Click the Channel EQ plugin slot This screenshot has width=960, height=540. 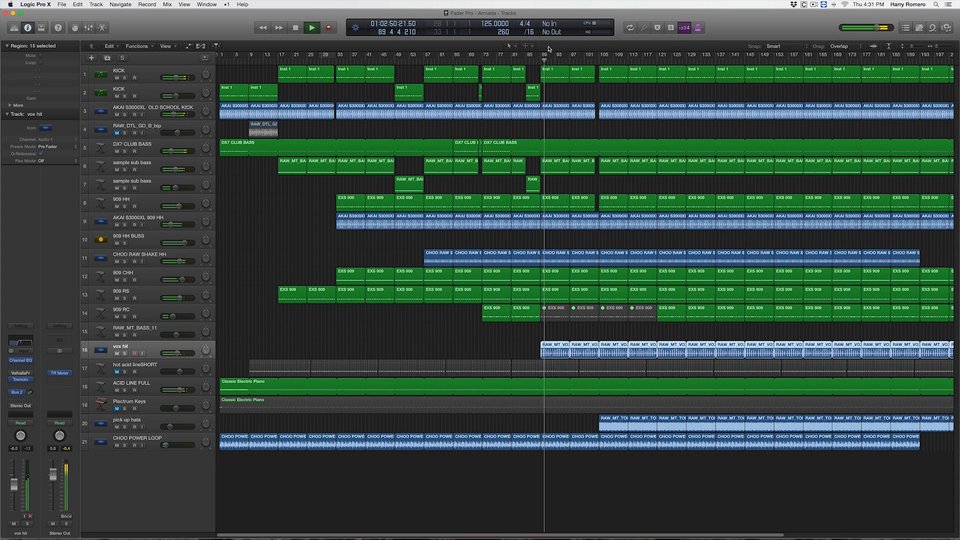(20, 360)
